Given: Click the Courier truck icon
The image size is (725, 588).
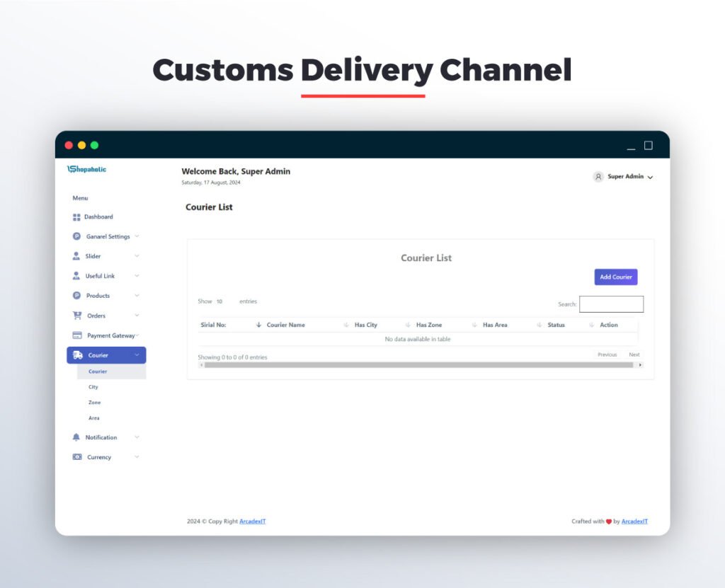Looking at the screenshot, I should pos(78,355).
